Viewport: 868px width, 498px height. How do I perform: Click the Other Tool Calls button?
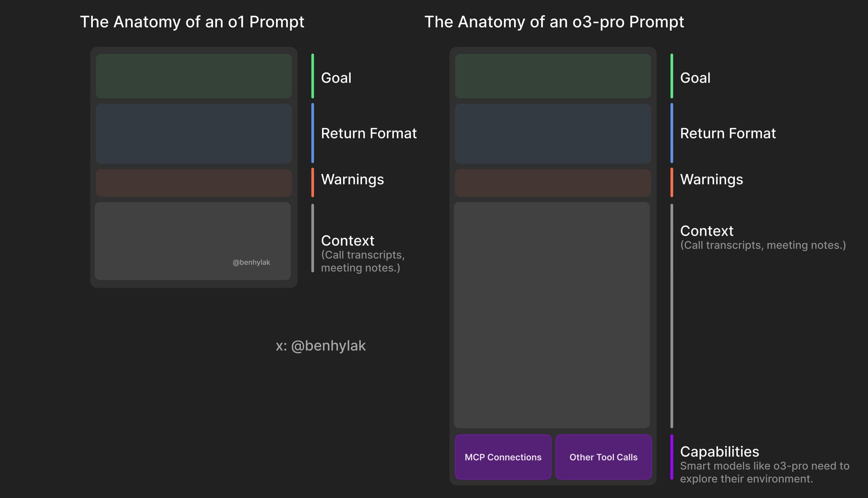pos(603,457)
